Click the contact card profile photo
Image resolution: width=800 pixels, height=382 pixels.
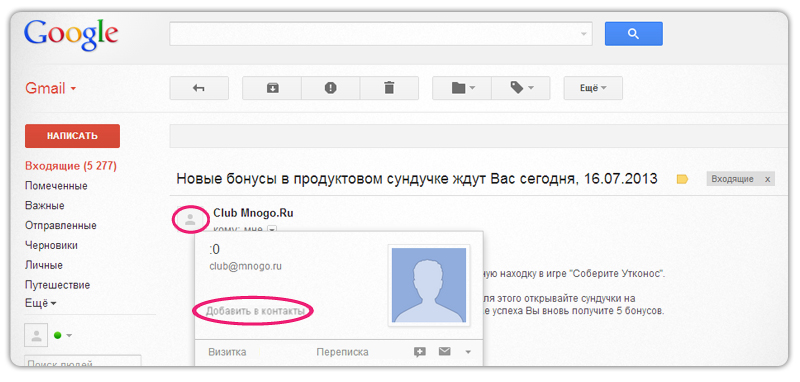point(429,285)
